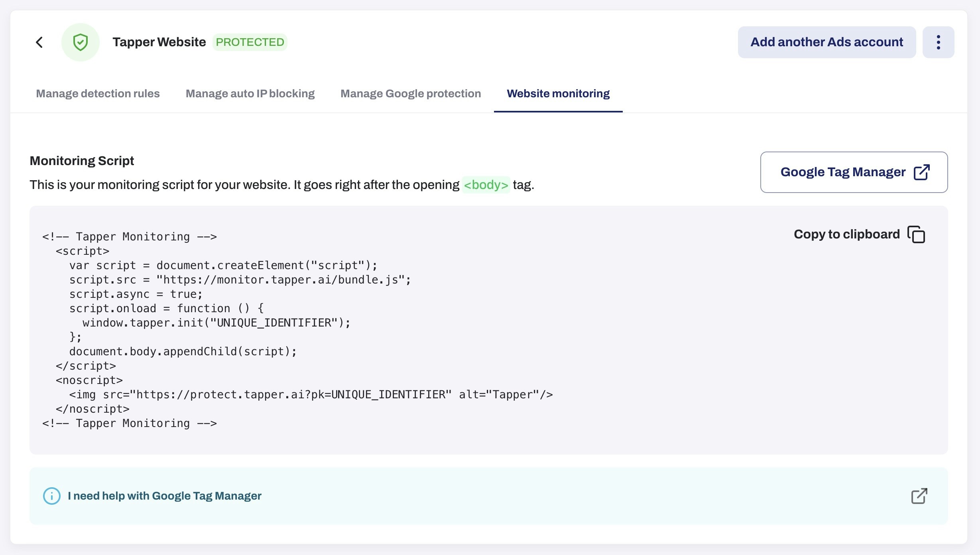
Task: Click the green shield protection icon
Action: coord(80,42)
